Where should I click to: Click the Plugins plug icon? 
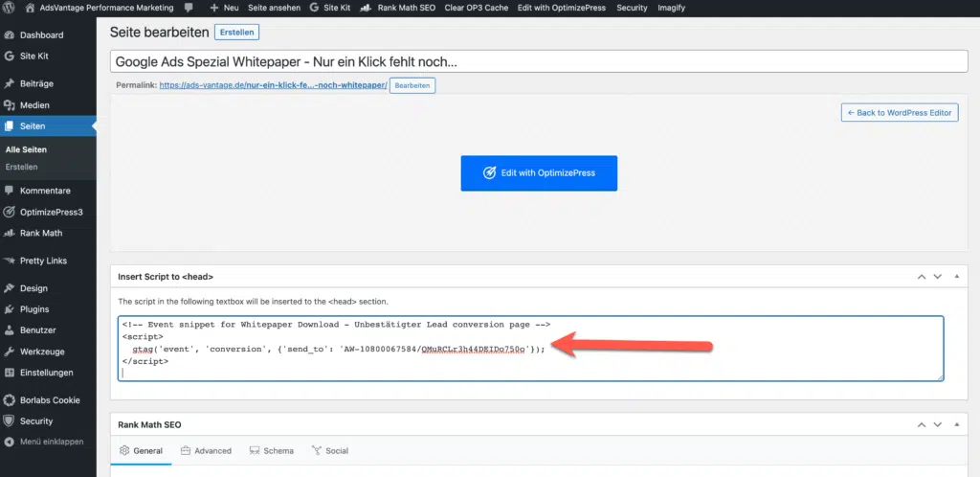click(x=9, y=309)
